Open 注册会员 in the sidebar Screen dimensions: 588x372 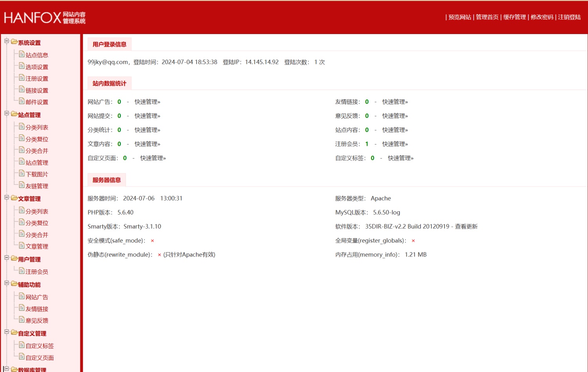(37, 272)
